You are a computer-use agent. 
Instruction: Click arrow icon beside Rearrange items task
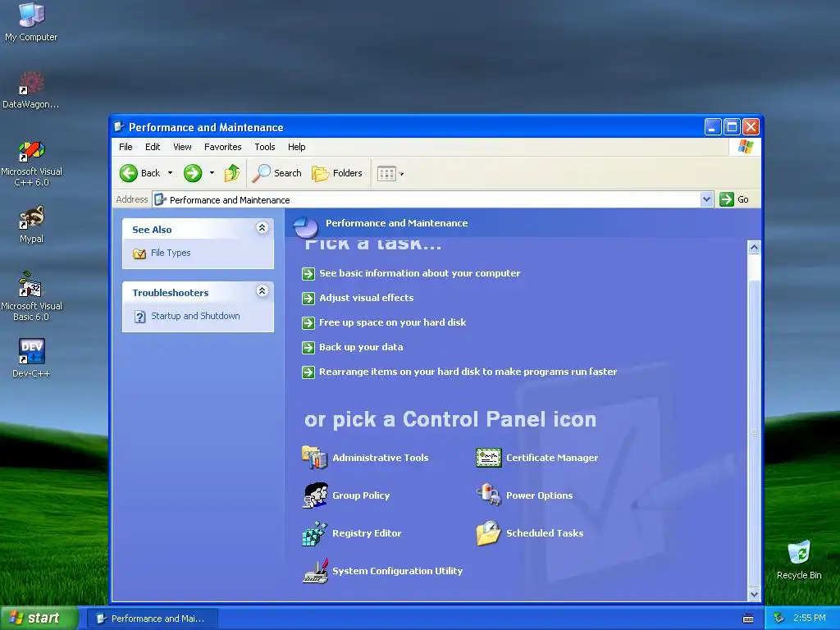[x=308, y=372]
